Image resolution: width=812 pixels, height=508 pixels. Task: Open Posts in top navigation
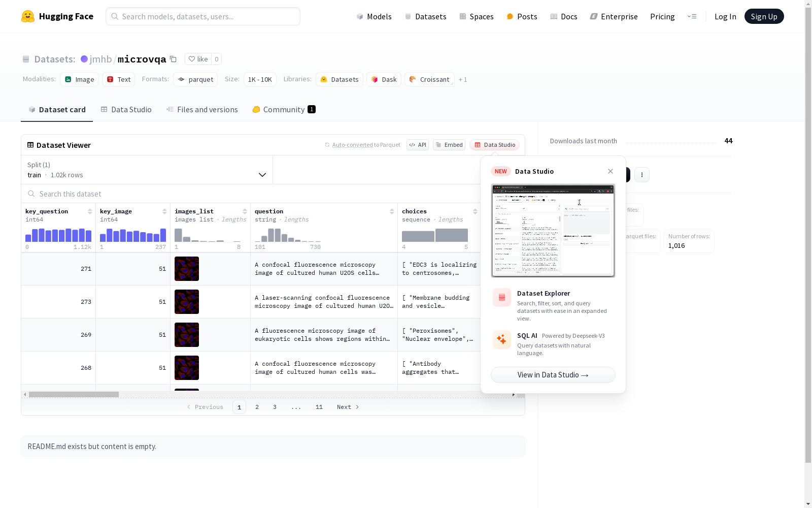(522, 16)
